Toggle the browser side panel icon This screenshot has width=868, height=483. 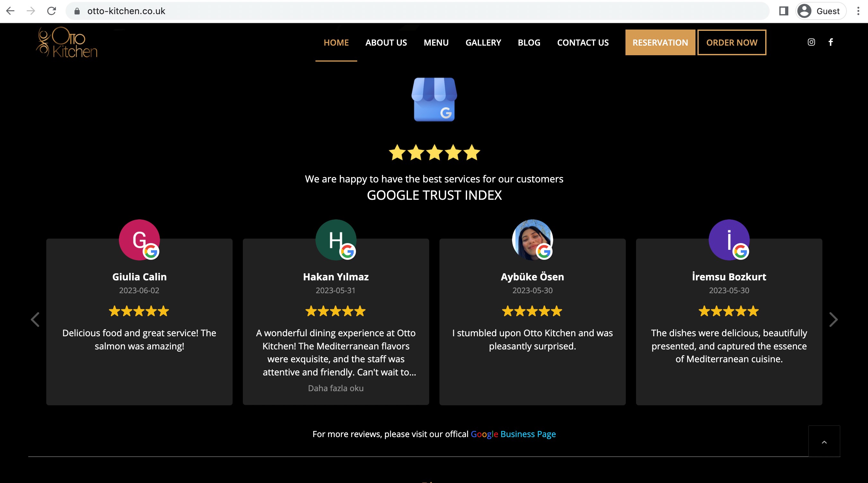[x=784, y=11]
